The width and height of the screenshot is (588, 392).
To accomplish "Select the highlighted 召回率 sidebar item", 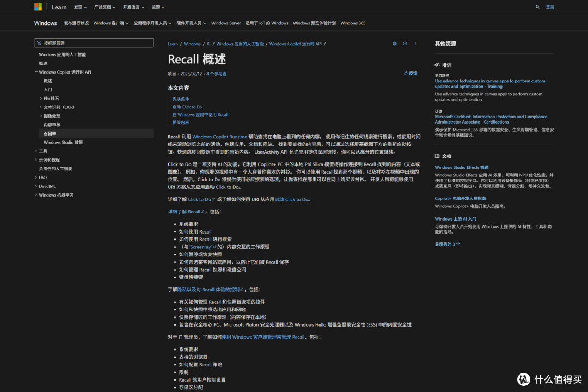I will point(96,133).
